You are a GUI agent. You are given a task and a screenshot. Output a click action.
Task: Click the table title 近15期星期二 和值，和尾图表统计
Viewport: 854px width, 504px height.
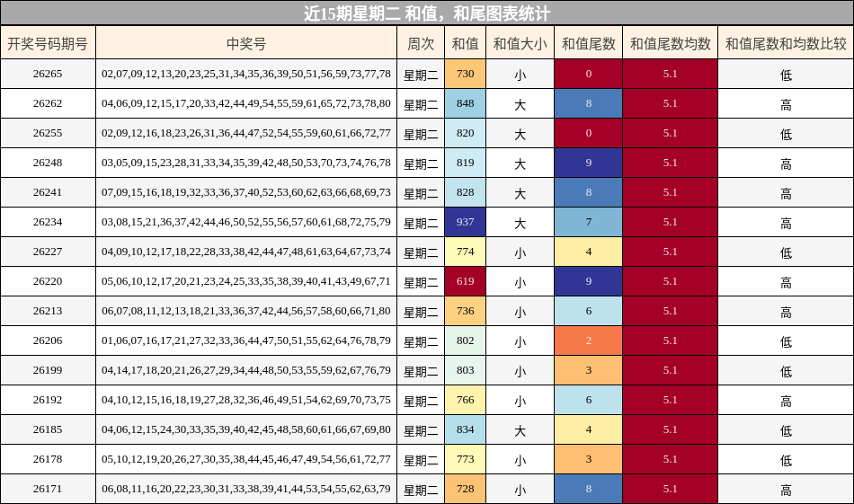click(427, 13)
